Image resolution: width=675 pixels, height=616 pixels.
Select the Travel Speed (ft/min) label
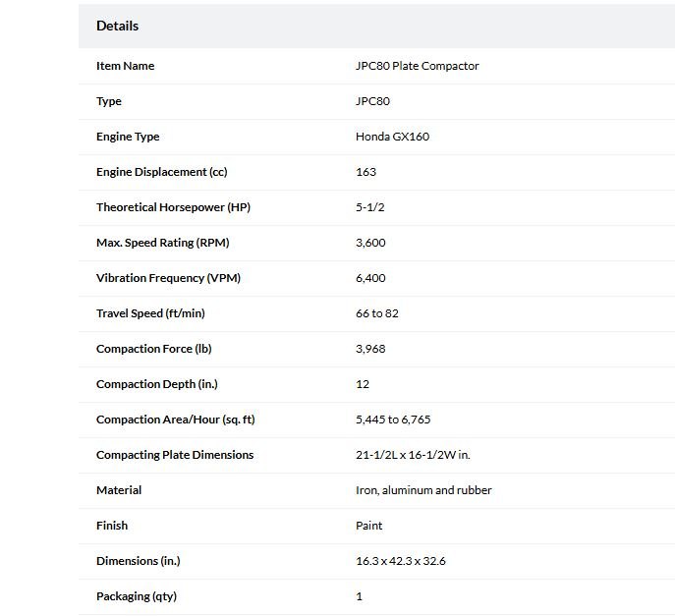click(x=150, y=313)
